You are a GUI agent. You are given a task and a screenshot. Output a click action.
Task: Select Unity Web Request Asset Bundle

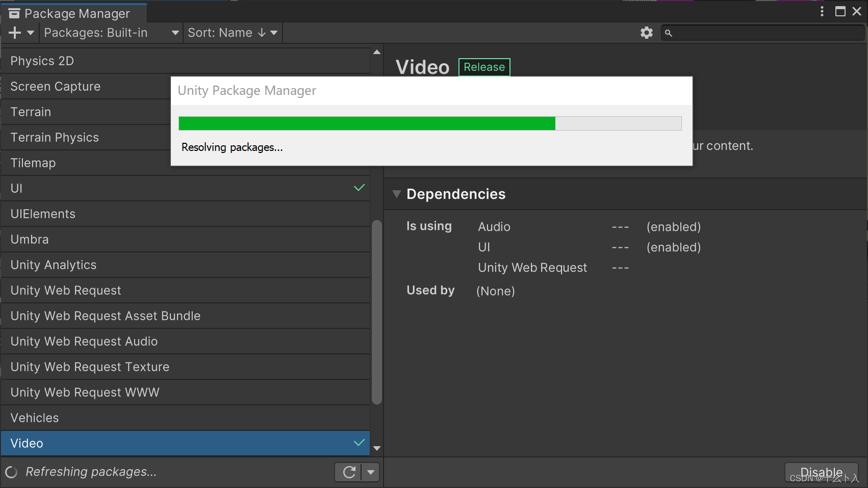[x=186, y=316]
